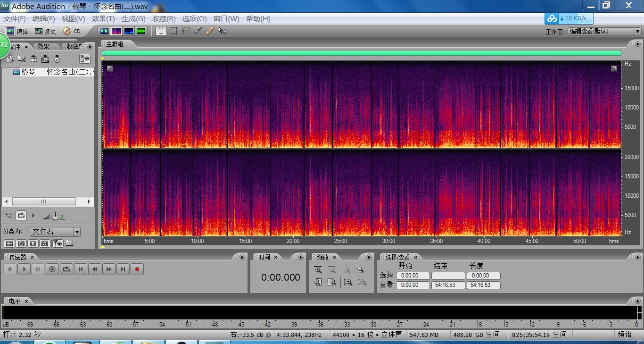Click the horizontal zoom in icon

[x=318, y=269]
